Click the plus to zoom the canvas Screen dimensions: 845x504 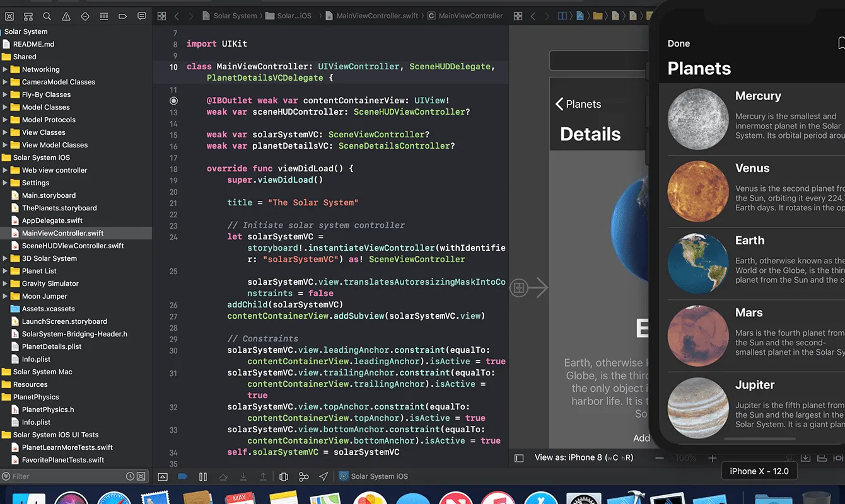coord(713,459)
